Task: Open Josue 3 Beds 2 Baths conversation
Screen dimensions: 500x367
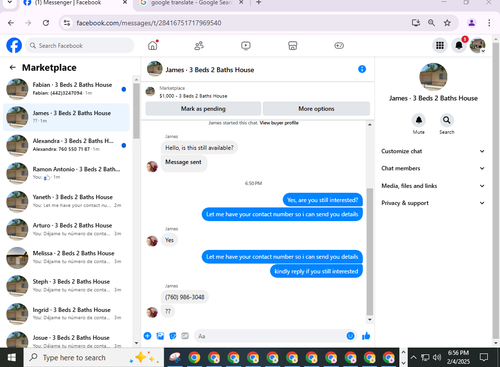Action: tap(66, 339)
